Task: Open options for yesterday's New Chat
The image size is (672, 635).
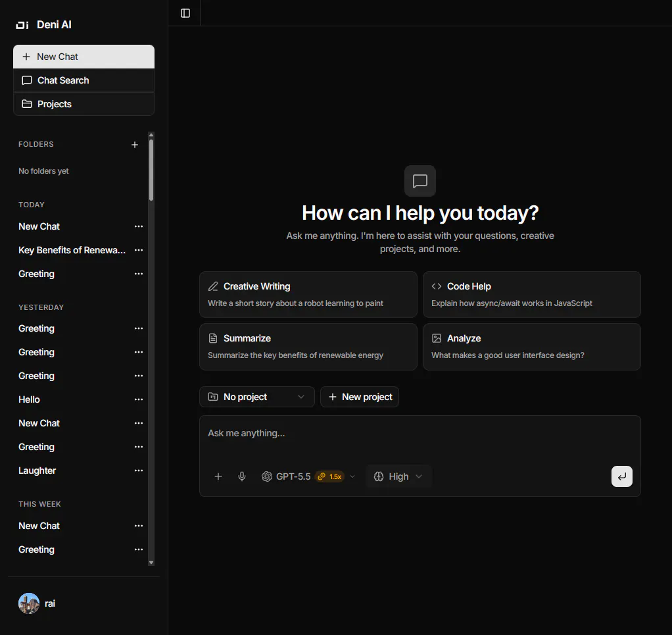Action: pos(139,423)
